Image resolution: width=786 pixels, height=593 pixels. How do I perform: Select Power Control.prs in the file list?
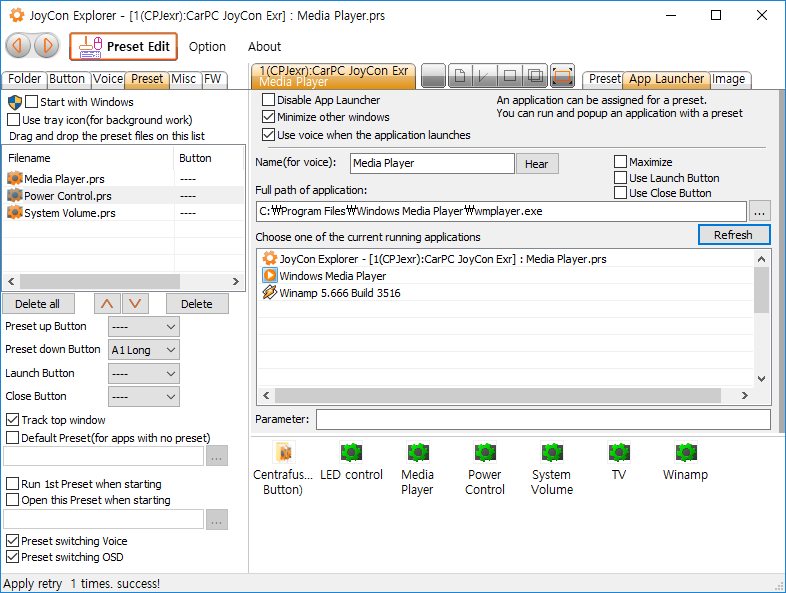tap(123, 196)
